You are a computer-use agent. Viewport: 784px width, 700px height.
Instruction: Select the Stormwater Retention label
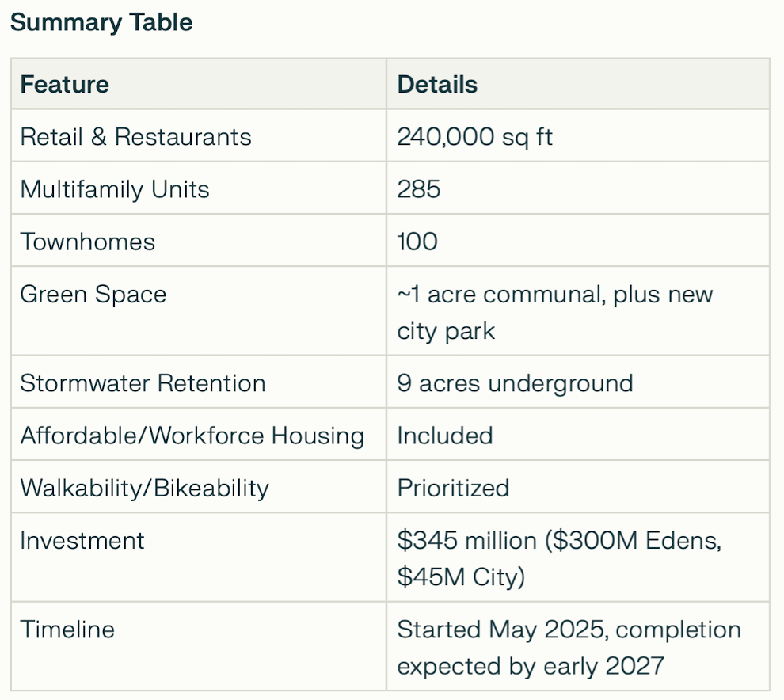(143, 383)
